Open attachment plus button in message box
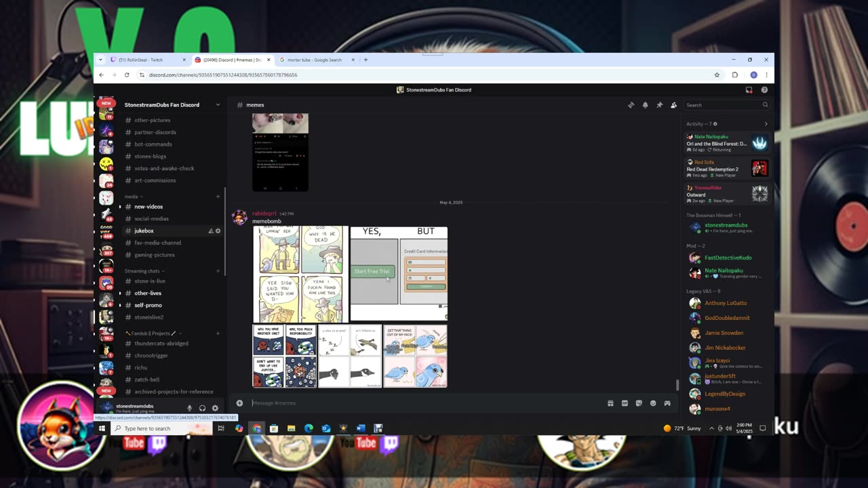This screenshot has height=488, width=868. click(x=239, y=403)
